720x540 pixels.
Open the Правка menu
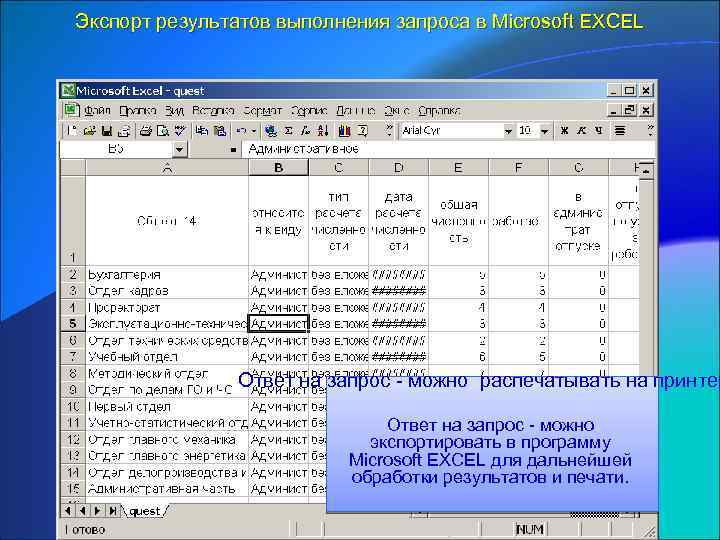138,111
